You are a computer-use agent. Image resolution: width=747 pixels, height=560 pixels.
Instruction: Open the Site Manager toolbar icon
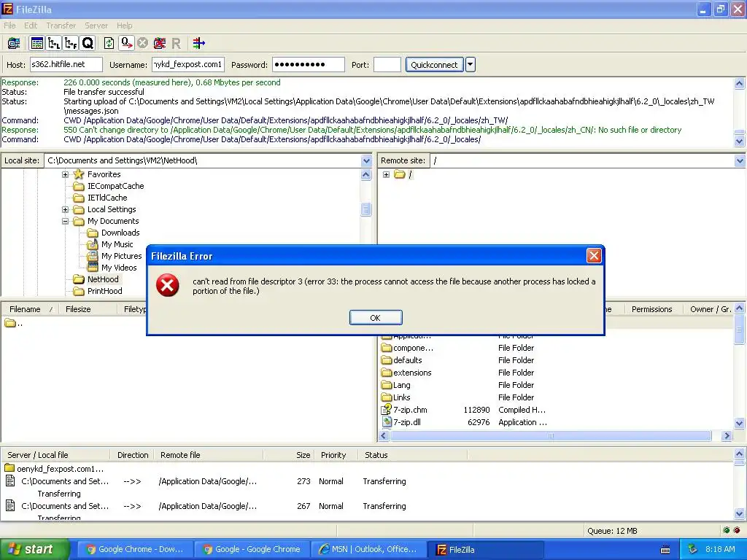(x=13, y=43)
